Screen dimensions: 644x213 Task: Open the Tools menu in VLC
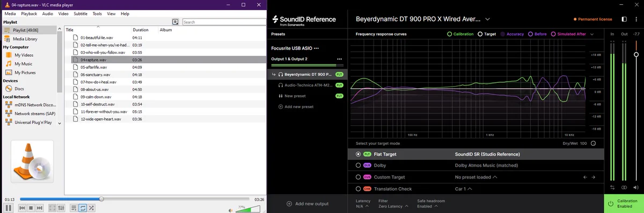(97, 13)
